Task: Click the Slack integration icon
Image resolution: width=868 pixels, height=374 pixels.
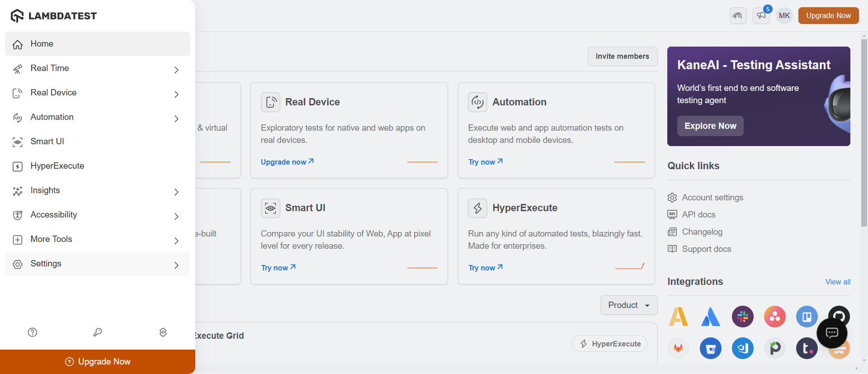Action: pyautogui.click(x=742, y=317)
